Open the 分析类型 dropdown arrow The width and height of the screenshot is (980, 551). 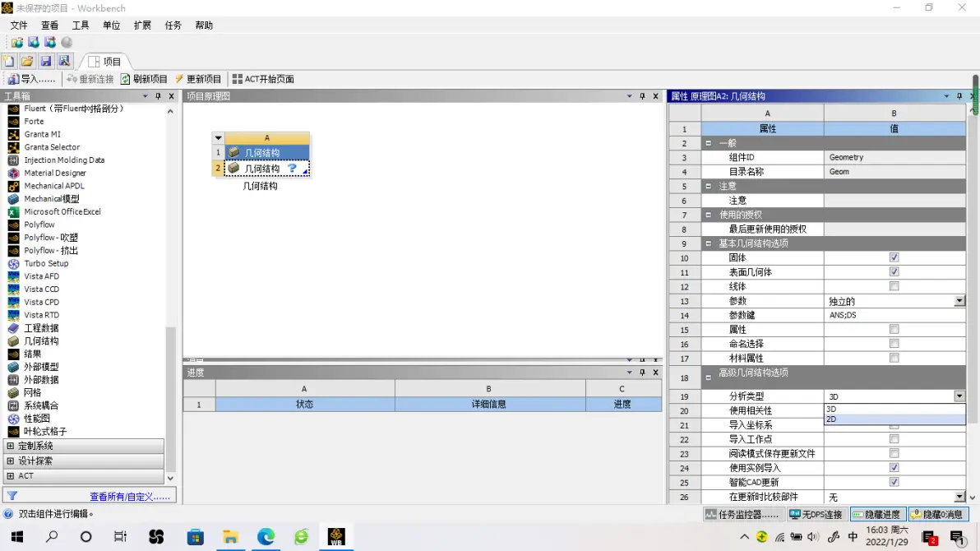pyautogui.click(x=959, y=396)
